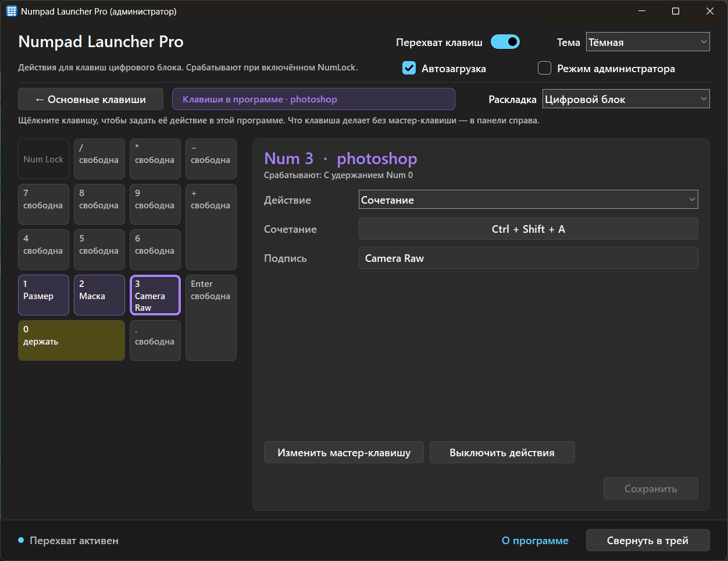Select numpad key 0 держать
The image size is (728, 561).
[72, 340]
